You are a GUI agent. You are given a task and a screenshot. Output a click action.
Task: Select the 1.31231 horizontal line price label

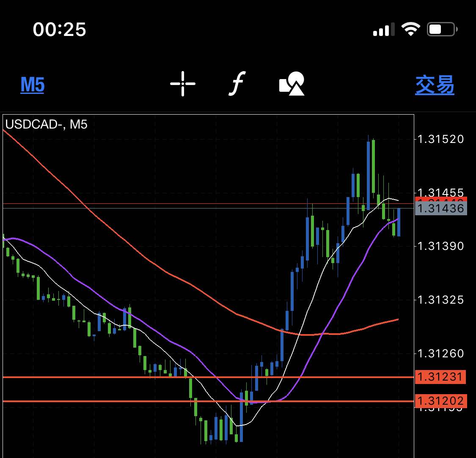pos(440,377)
